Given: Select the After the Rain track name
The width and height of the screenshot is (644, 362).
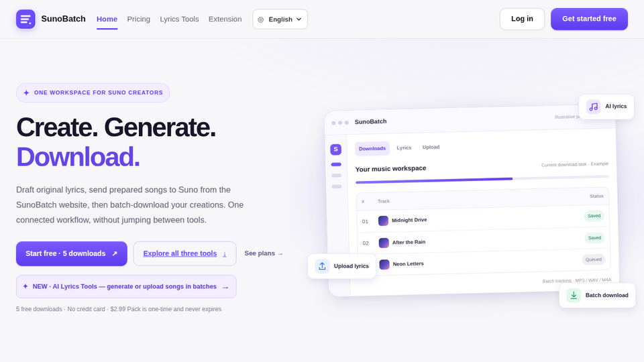Looking at the screenshot, I should 409,242.
